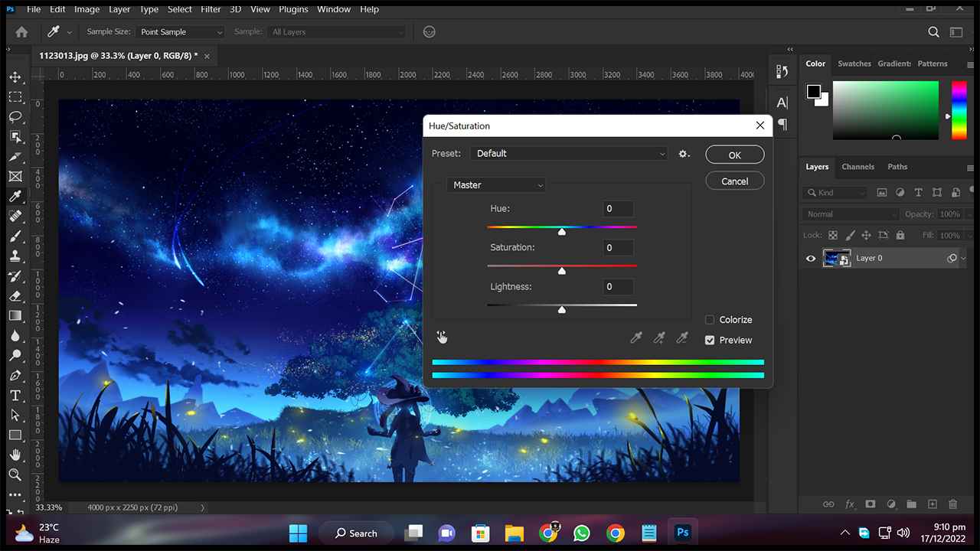Screen dimensions: 980x551
Task: Select the Spot Healing Brush tool
Action: (x=15, y=217)
